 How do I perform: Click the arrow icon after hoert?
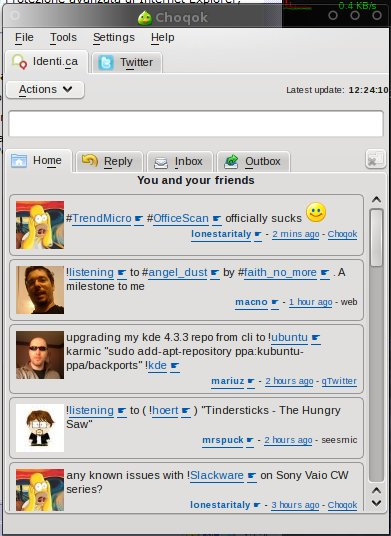pos(186,411)
